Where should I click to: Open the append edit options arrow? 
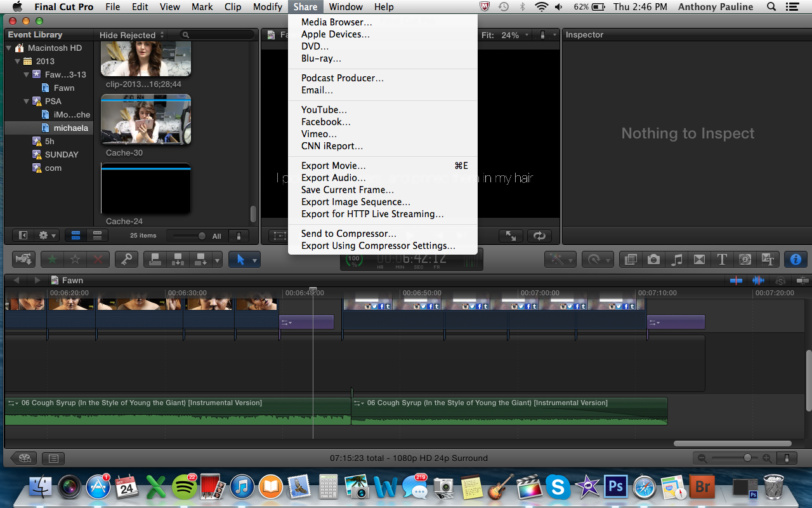click(218, 259)
